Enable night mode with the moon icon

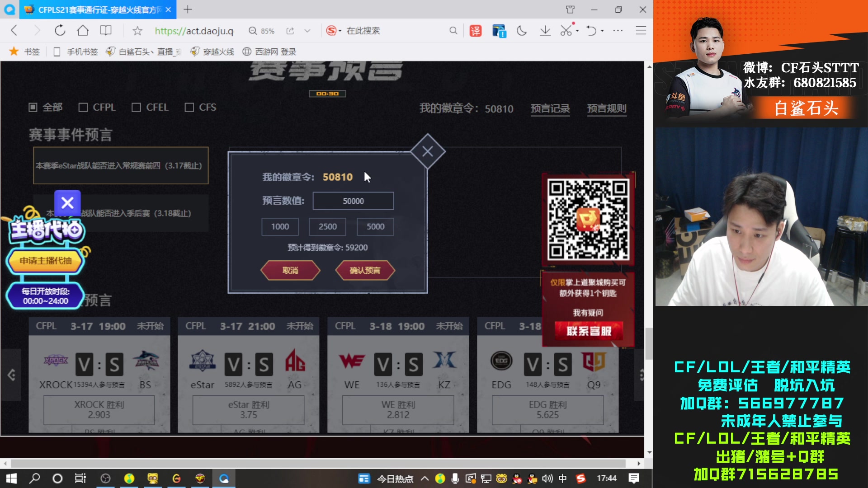522,31
